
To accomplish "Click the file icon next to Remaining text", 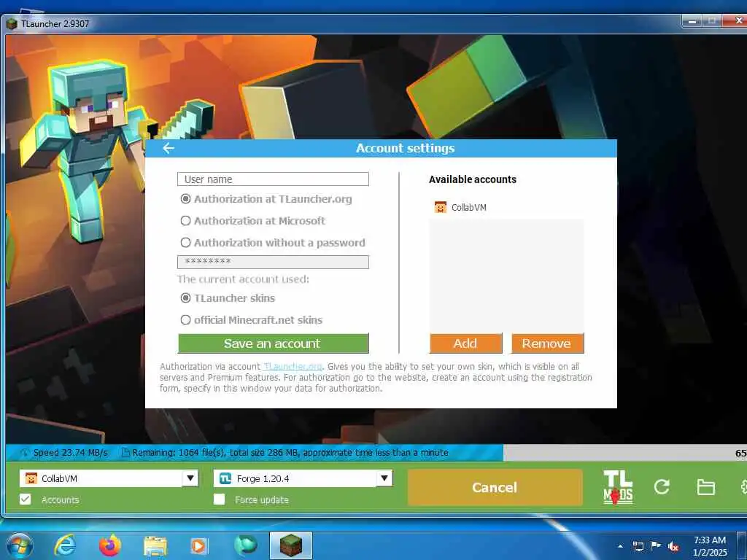I will tap(125, 452).
